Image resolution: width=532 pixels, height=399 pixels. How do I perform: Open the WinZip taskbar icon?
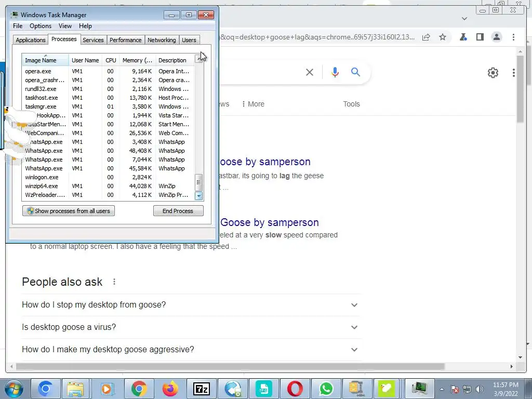point(356,389)
